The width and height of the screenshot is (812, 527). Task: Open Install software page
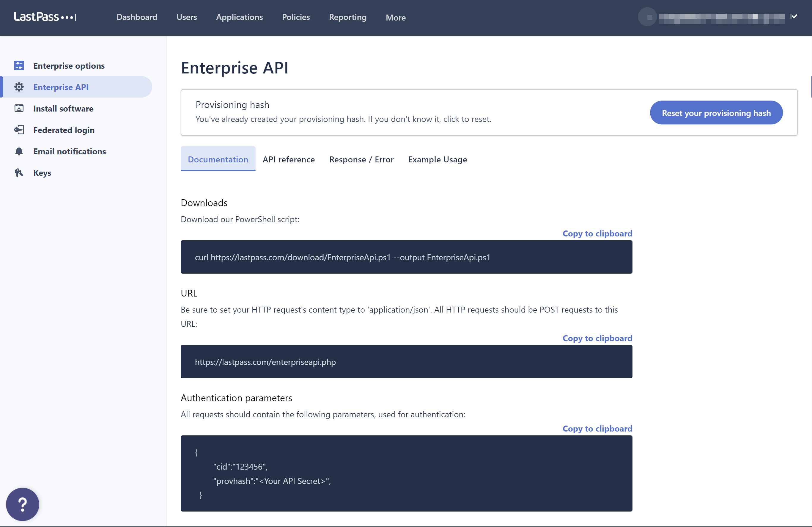pos(64,109)
